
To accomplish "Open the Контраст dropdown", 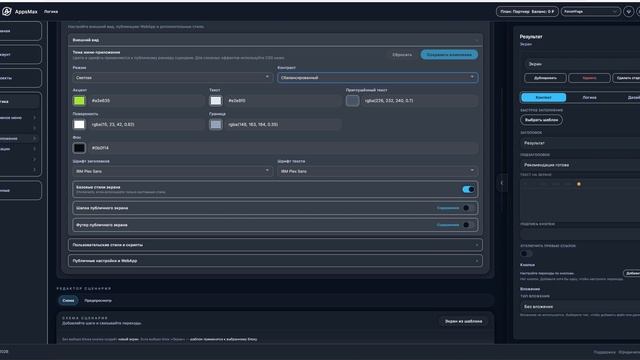I will click(378, 78).
